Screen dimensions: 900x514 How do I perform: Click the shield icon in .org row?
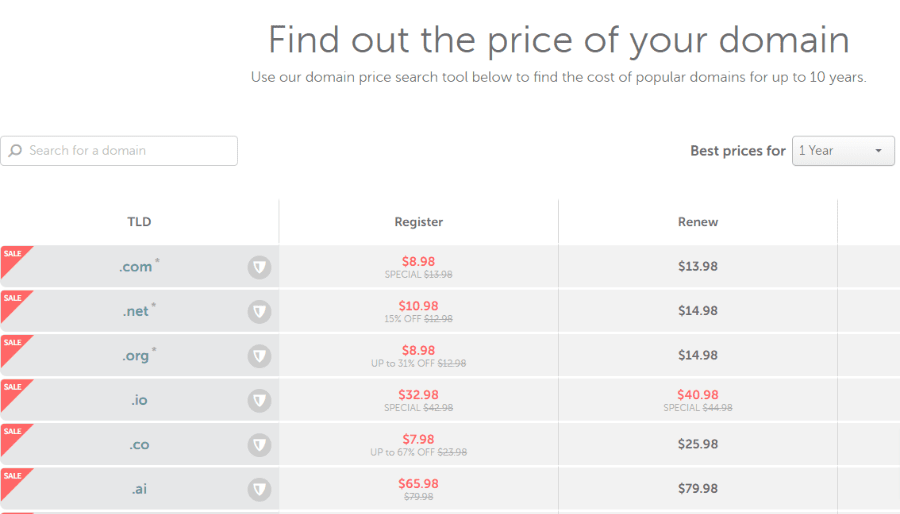tap(259, 356)
